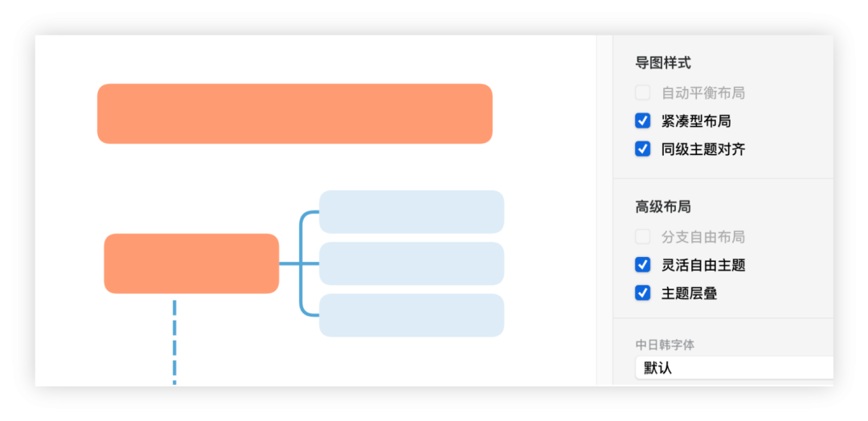Uncheck the 紧凑型布局 checkbox

pos(642,121)
